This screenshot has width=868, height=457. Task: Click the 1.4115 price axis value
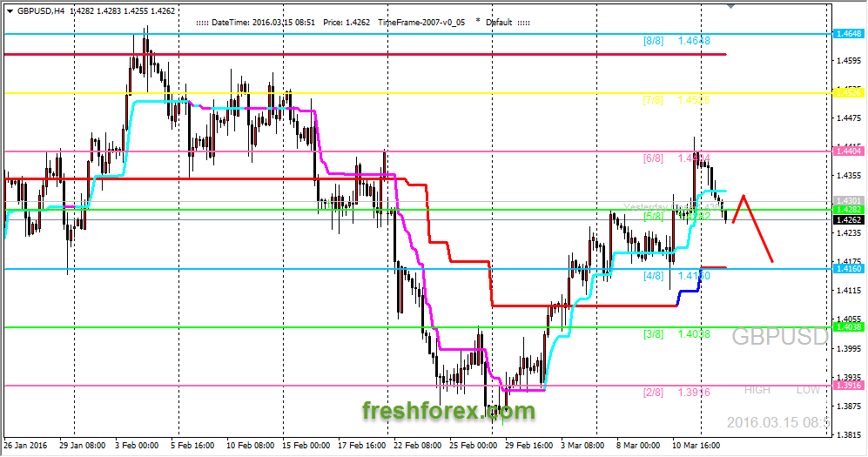(849, 291)
